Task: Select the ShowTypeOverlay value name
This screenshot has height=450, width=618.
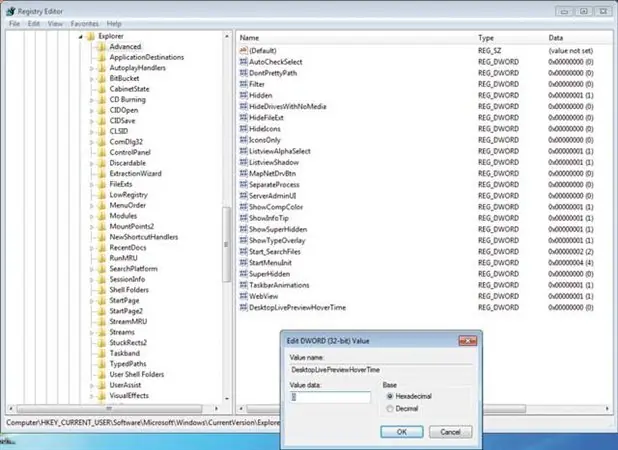Action: (277, 240)
